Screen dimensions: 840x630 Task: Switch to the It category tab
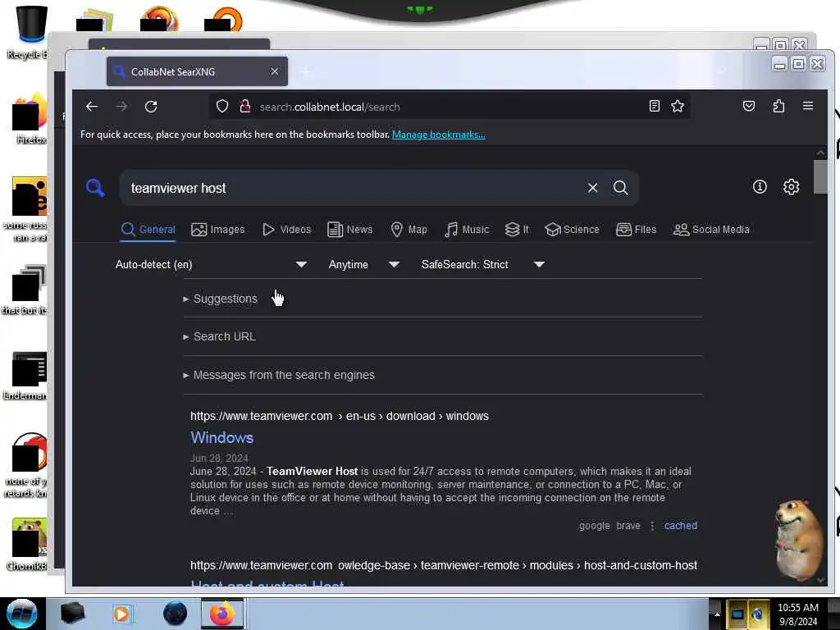click(x=517, y=230)
